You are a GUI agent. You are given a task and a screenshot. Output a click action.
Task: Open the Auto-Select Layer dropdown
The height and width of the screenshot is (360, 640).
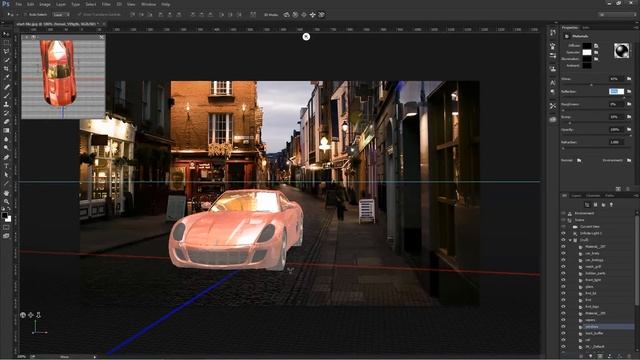[x=61, y=15]
